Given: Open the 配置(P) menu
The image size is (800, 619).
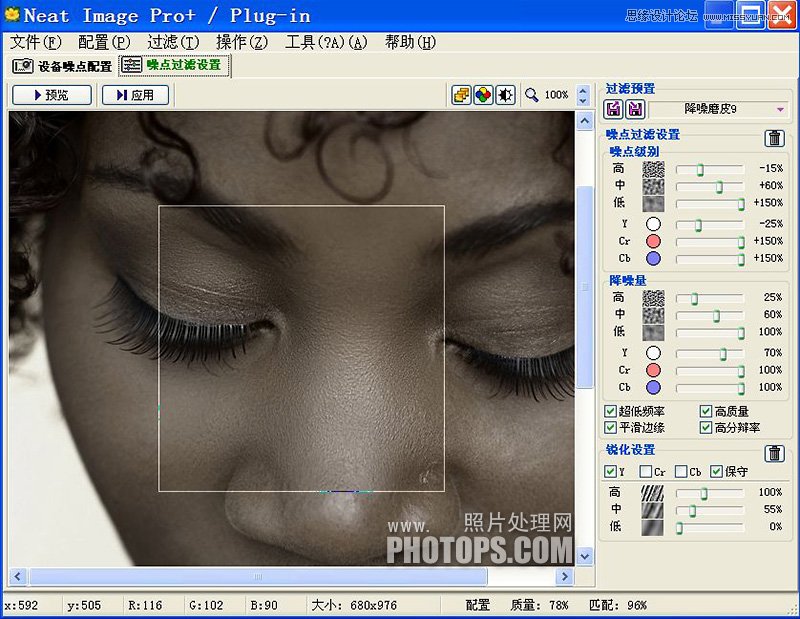Looking at the screenshot, I should click(x=104, y=42).
